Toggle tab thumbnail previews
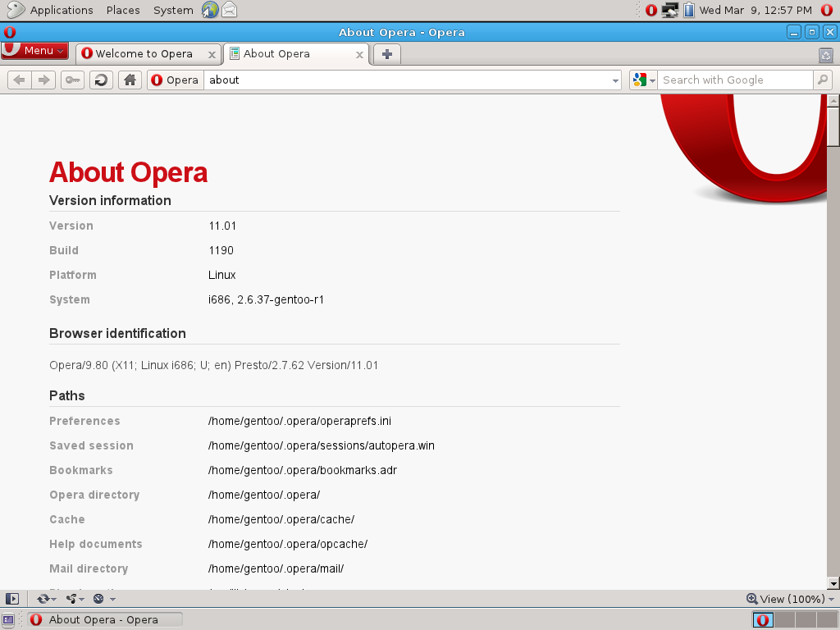Image resolution: width=840 pixels, height=630 pixels. pos(827,55)
